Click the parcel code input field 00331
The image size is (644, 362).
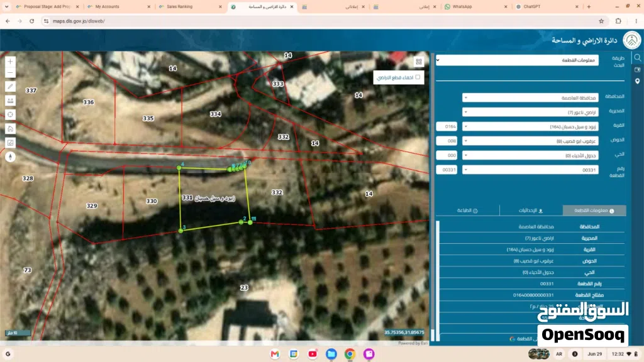[x=447, y=170]
